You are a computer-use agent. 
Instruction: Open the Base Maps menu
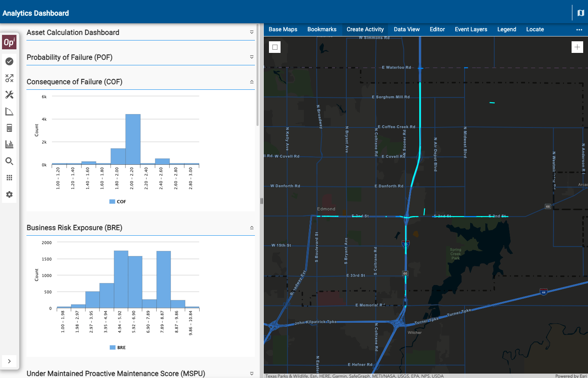[283, 29]
